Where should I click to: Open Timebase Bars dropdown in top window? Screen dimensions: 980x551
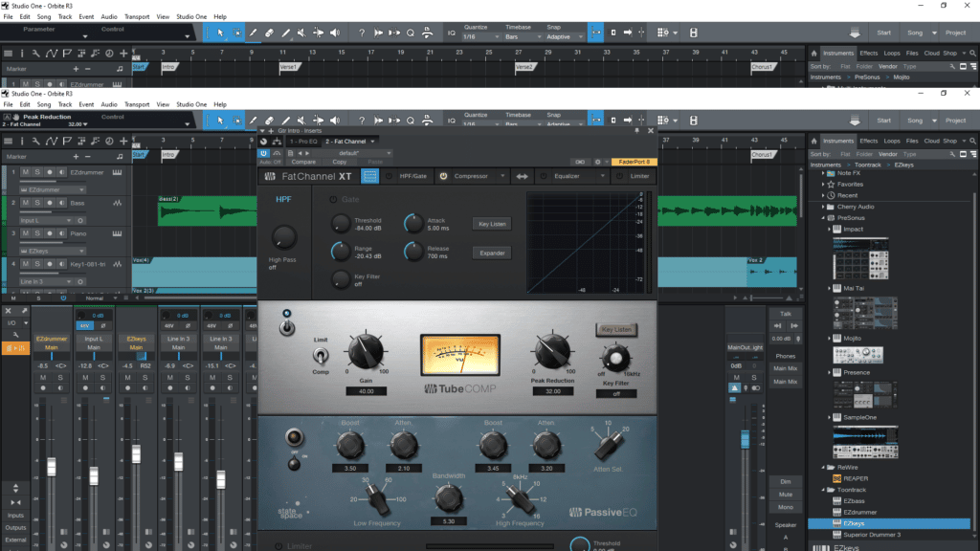tap(522, 37)
